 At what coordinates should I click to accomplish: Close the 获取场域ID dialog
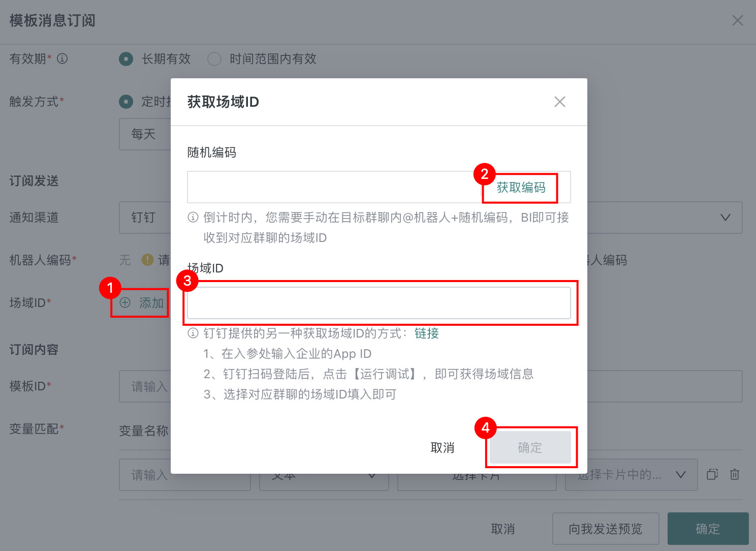[559, 102]
